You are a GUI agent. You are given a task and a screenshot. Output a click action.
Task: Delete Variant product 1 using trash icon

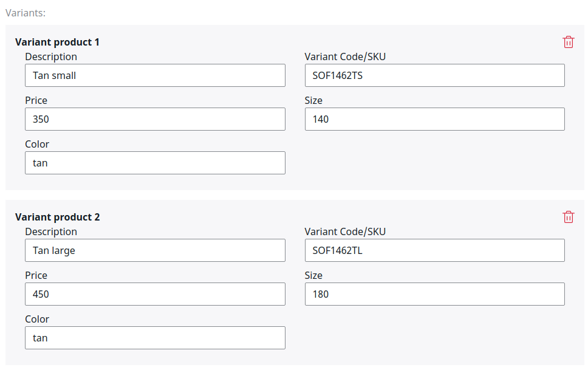coord(568,42)
